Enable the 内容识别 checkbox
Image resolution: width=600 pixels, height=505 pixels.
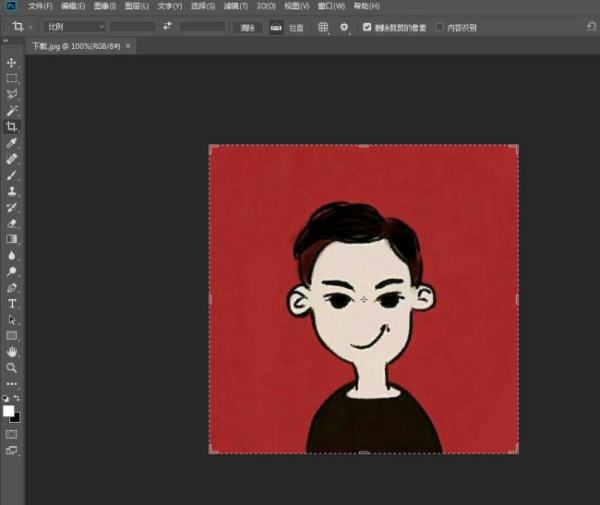pos(439,27)
